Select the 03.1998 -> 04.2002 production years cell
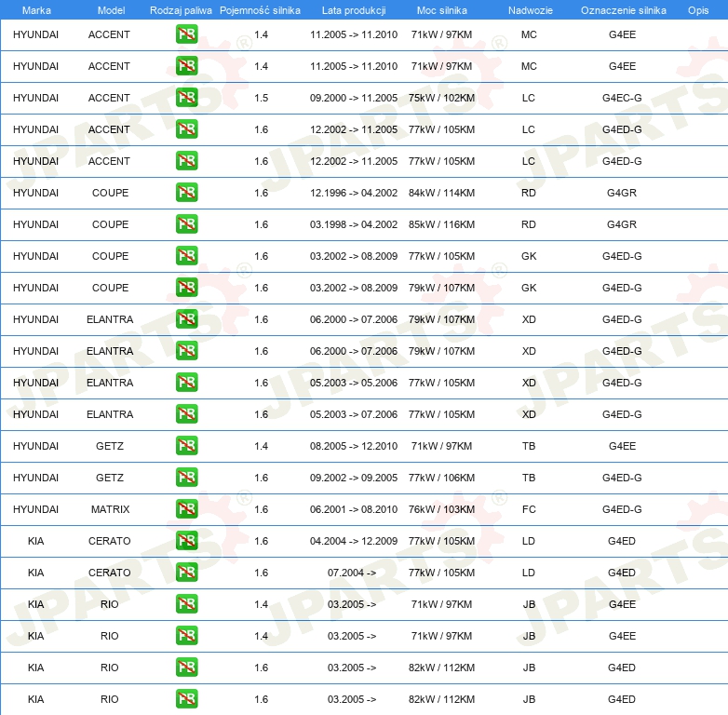728x715 pixels. click(354, 224)
